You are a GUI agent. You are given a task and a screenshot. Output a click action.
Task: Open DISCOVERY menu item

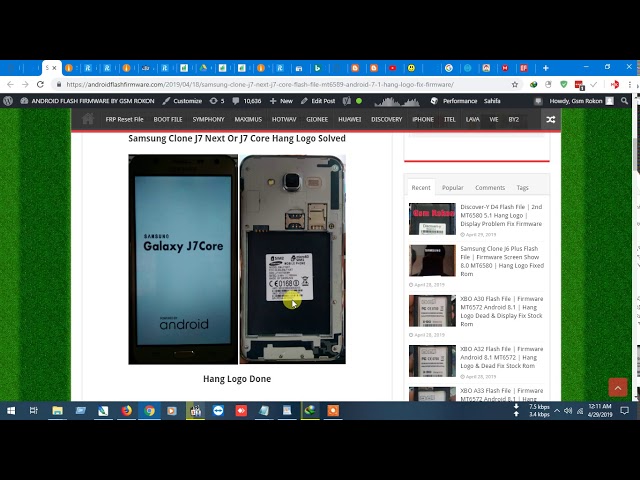(x=387, y=119)
